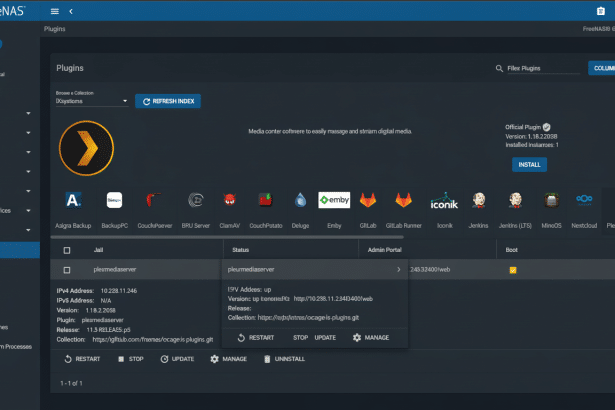Check the plexmediaserver row checkbox

pyautogui.click(x=67, y=270)
